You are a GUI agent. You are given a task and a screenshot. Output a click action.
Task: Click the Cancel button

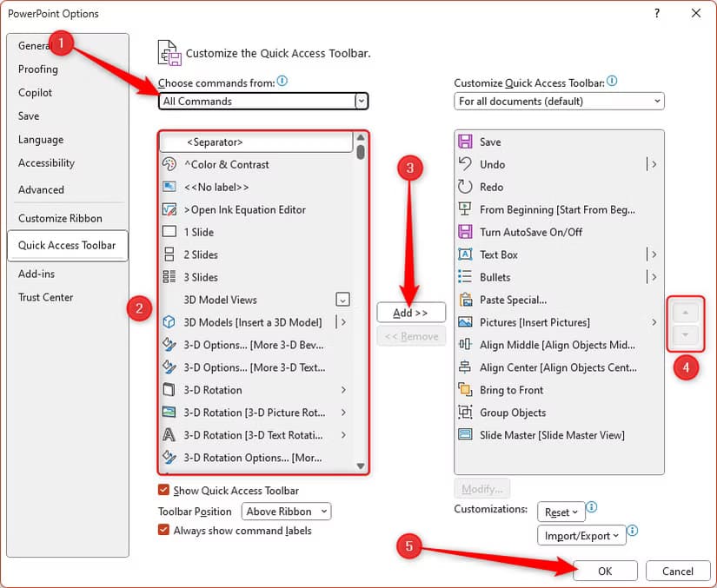pyautogui.click(x=677, y=571)
